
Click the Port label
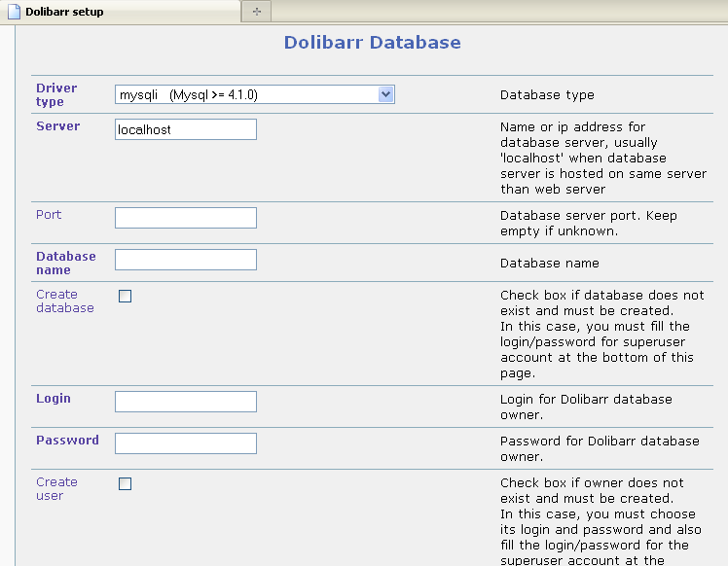pyautogui.click(x=49, y=214)
